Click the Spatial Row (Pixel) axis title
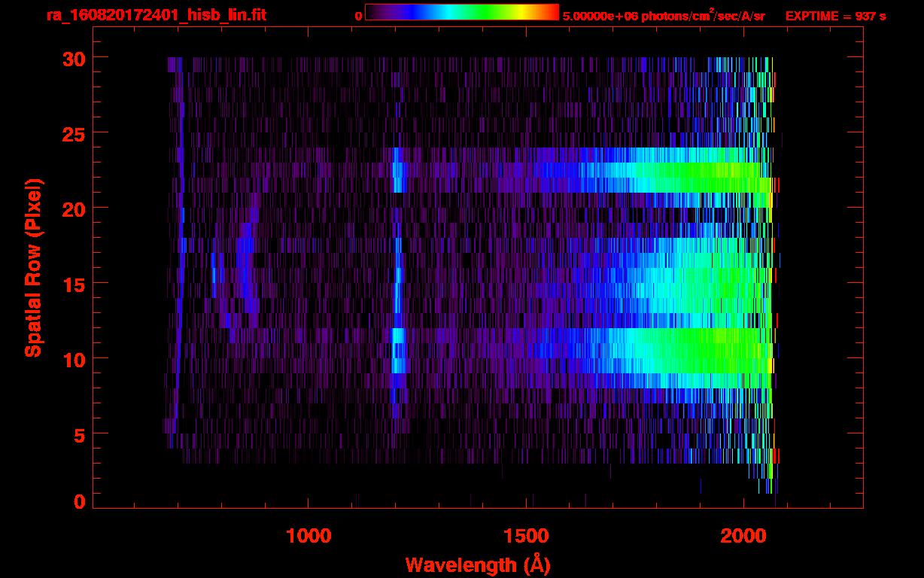 (32, 268)
